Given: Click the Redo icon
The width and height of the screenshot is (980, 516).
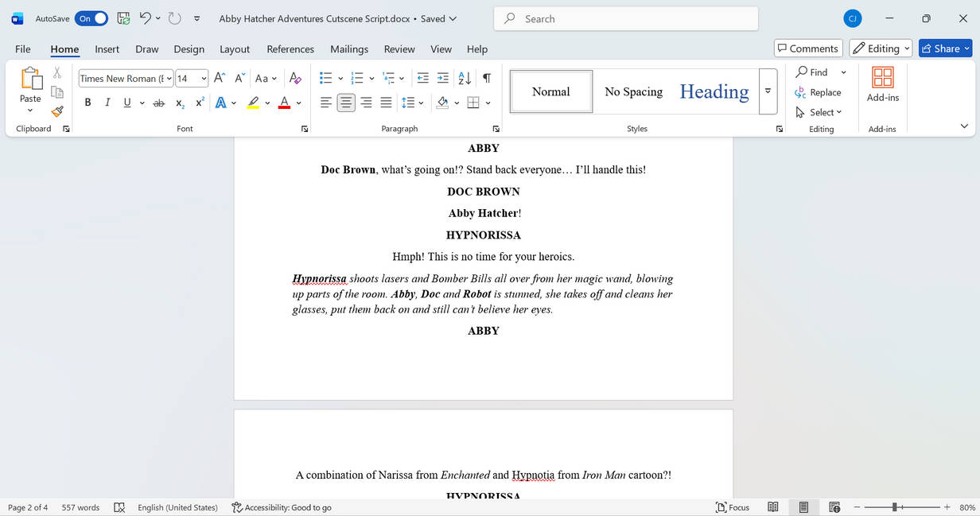Looking at the screenshot, I should (x=175, y=18).
